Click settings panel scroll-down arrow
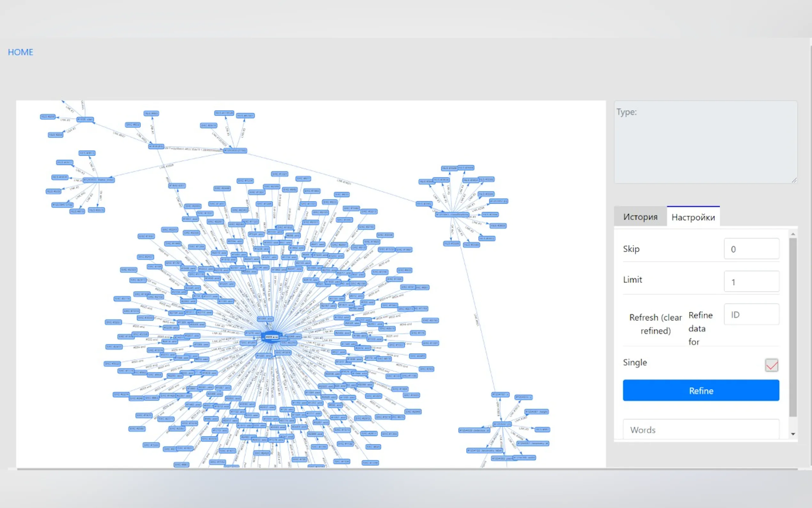The width and height of the screenshot is (812, 508). pyautogui.click(x=793, y=434)
